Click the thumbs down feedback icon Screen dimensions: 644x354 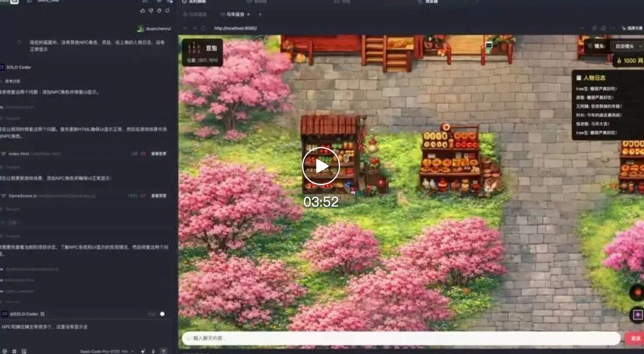pos(151,10)
